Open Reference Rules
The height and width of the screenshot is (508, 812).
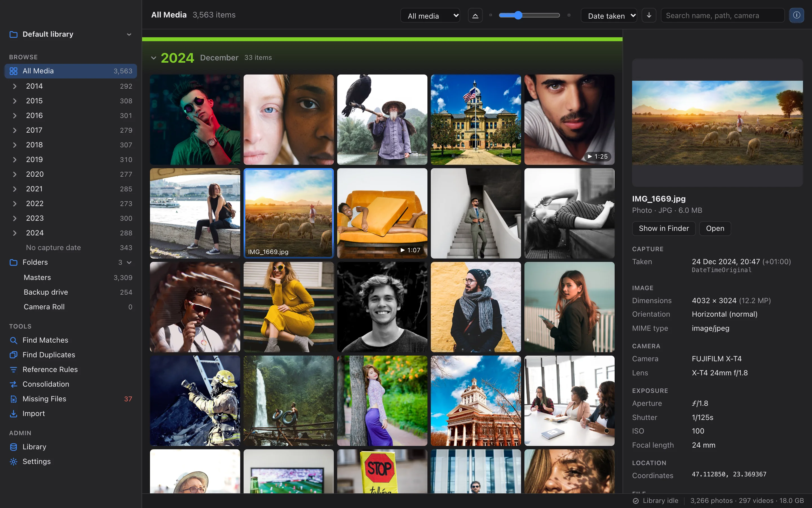(71, 370)
